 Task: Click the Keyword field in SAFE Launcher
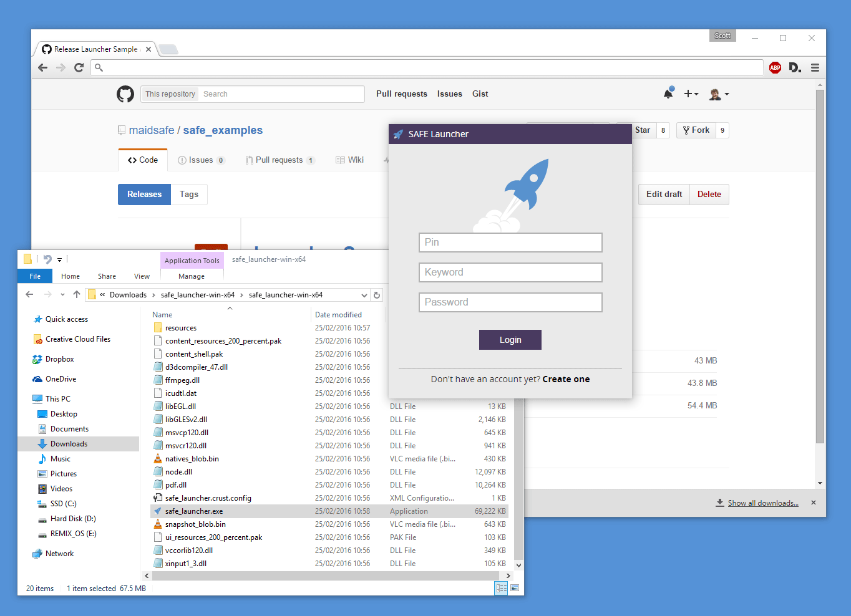tap(510, 272)
